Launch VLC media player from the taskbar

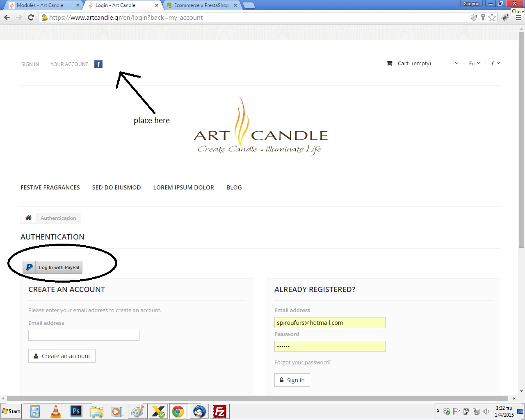pyautogui.click(x=56, y=411)
